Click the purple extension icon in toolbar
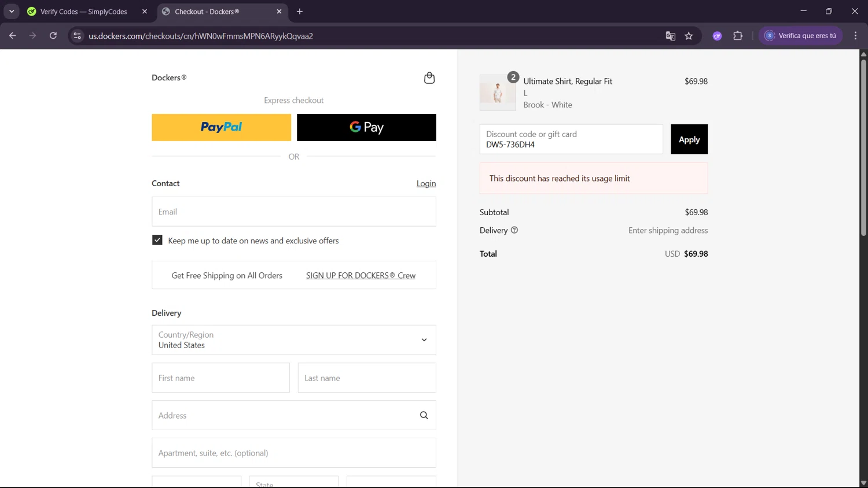The image size is (868, 488). pyautogui.click(x=717, y=36)
